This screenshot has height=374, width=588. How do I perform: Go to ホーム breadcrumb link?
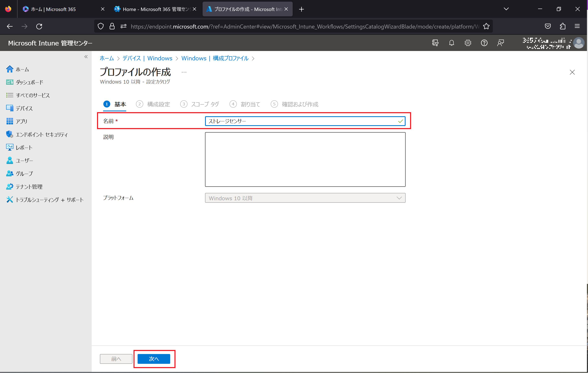click(107, 58)
